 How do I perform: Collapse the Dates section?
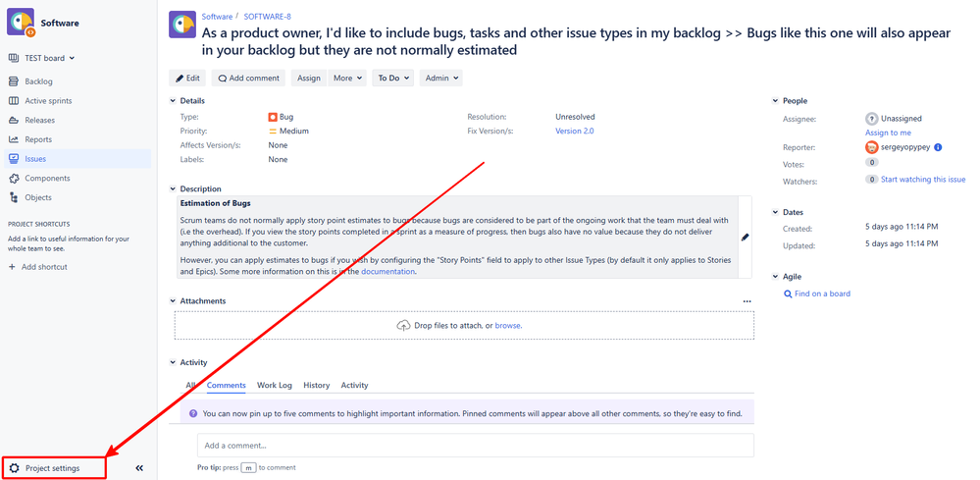coord(776,212)
